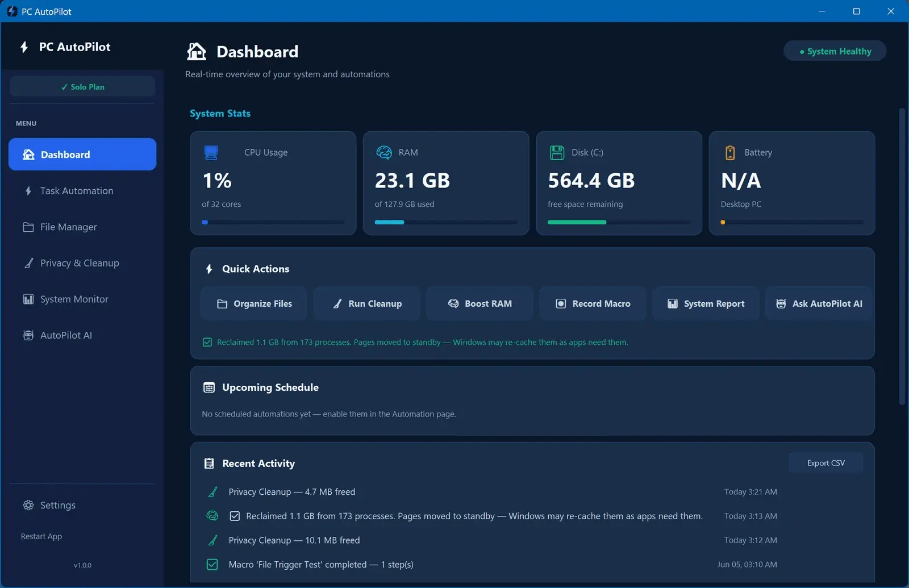Click broom icon beside 4.7 MB freed entry

[x=212, y=492]
